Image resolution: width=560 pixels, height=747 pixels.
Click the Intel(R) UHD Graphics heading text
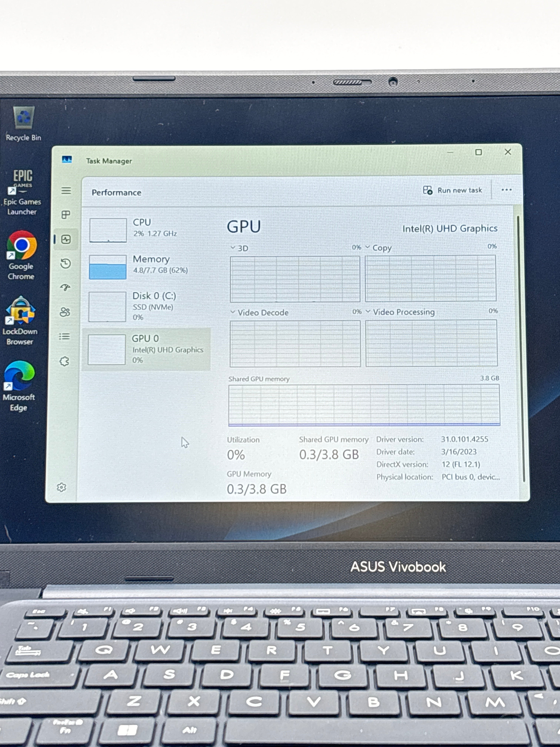[450, 229]
